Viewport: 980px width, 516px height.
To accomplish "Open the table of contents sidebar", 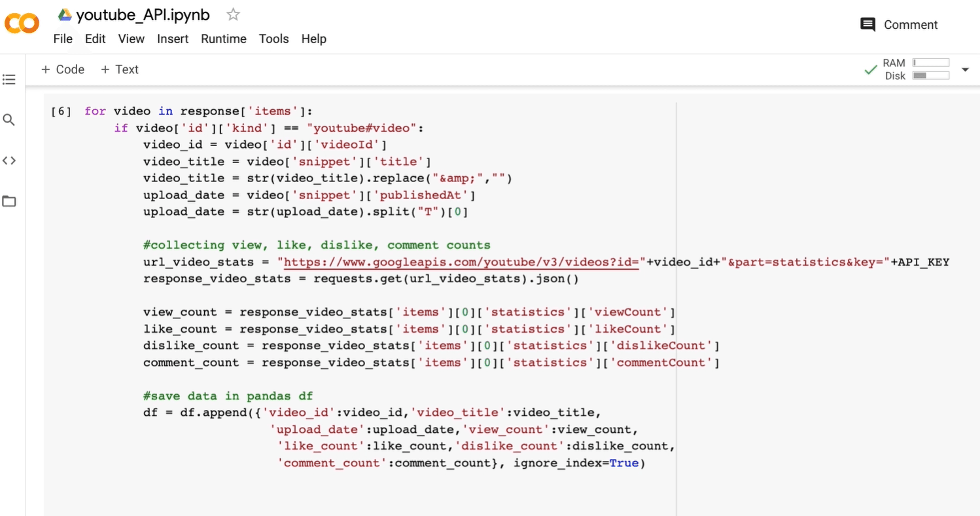I will coord(9,79).
